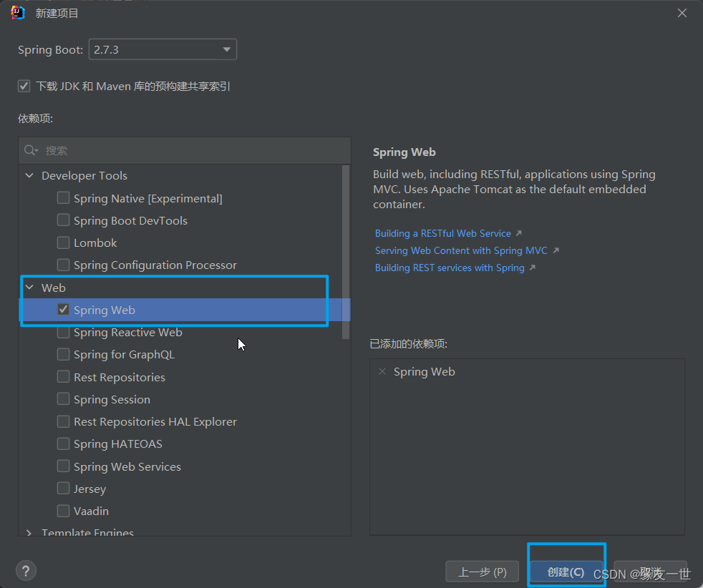
Task: Enable Spring Configuration Processor
Action: [x=63, y=265]
